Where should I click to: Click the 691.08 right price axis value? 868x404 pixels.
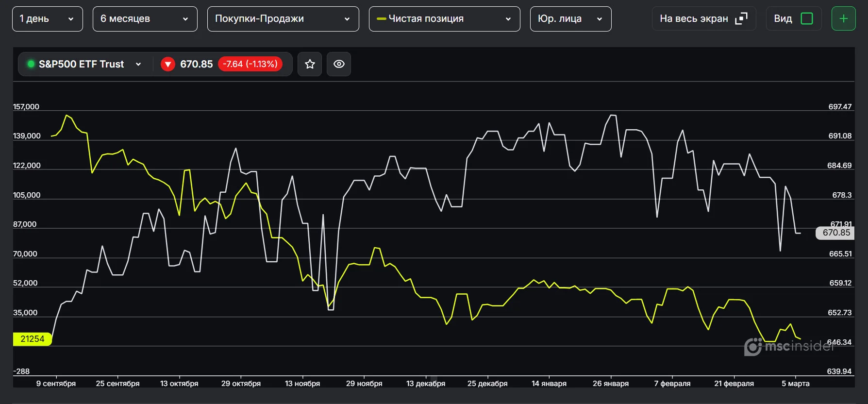pos(840,136)
